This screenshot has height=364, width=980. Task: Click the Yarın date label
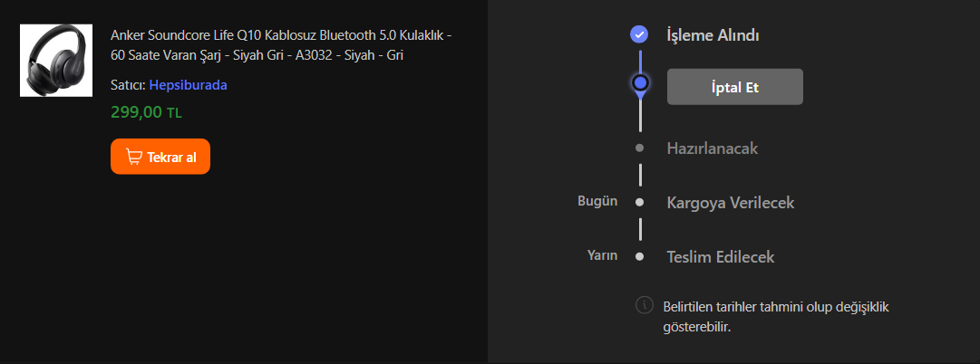pos(602,255)
